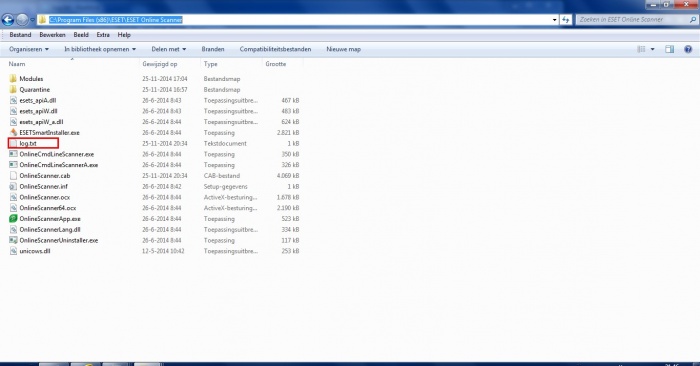Click the esets_apiW.dll file icon
The image size is (700, 366).
[x=13, y=111]
